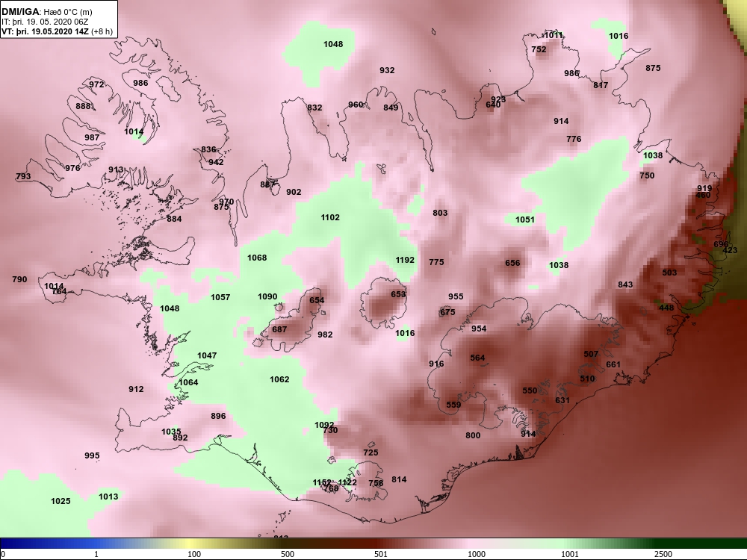This screenshot has height=560, width=747.
Task: Select the 942 value on the map
Action: [x=216, y=162]
